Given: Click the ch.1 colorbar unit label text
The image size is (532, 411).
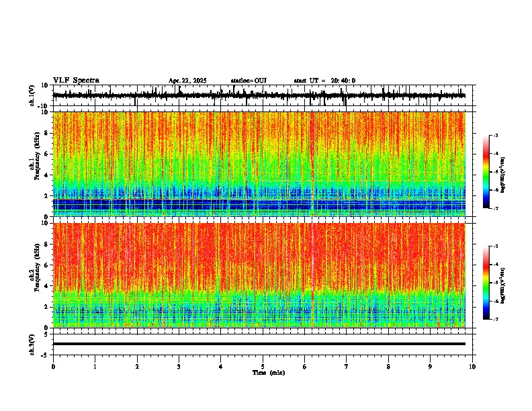Looking at the screenshot, I should point(503,175).
